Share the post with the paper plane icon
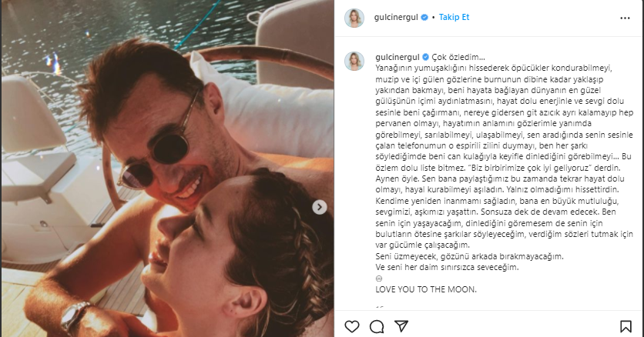644x337 pixels. point(401,326)
